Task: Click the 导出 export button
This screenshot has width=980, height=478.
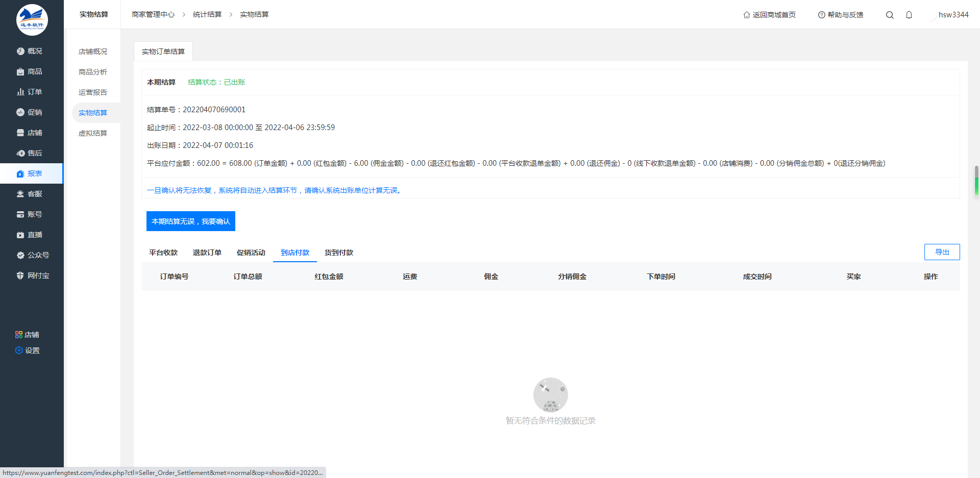Action: [942, 252]
